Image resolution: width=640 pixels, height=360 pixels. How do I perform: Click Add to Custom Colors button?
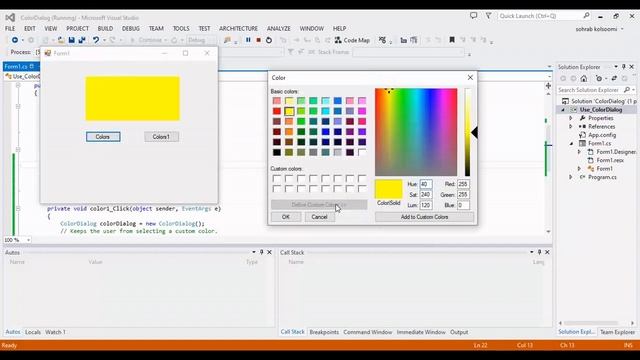(x=424, y=217)
